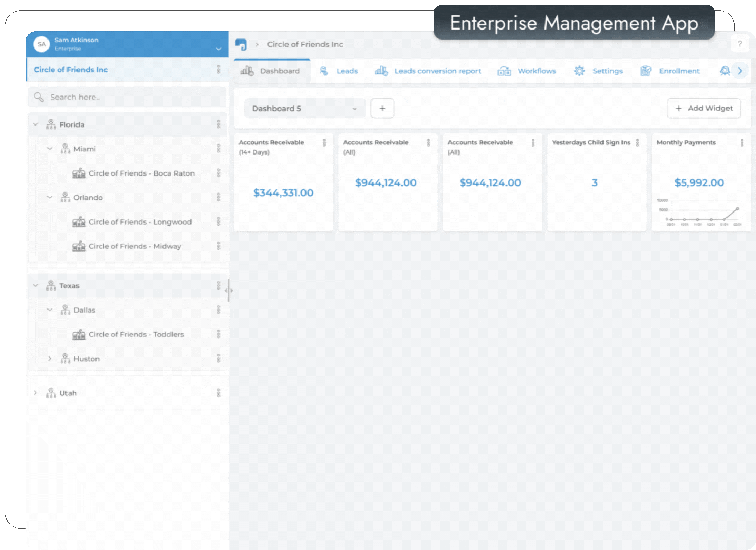Click the search magnifier icon
This screenshot has height=550, width=756.
39,97
